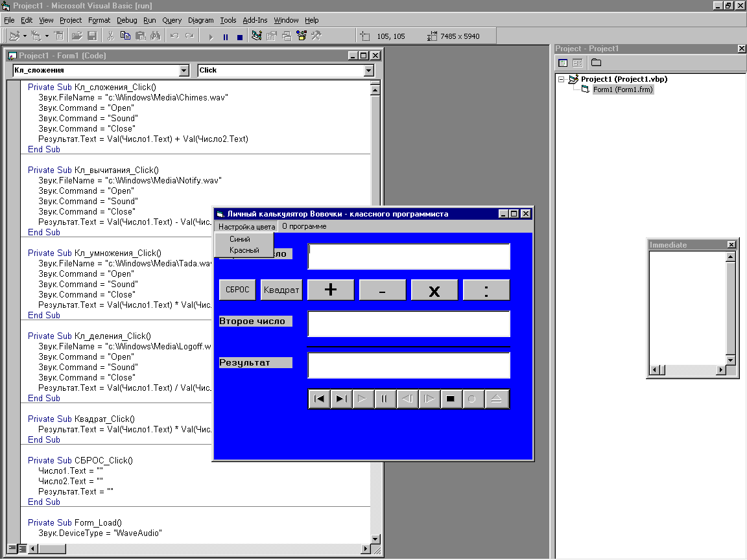Switch to Full Module View at bottom-left
This screenshot has height=560, width=747.
coord(22,549)
